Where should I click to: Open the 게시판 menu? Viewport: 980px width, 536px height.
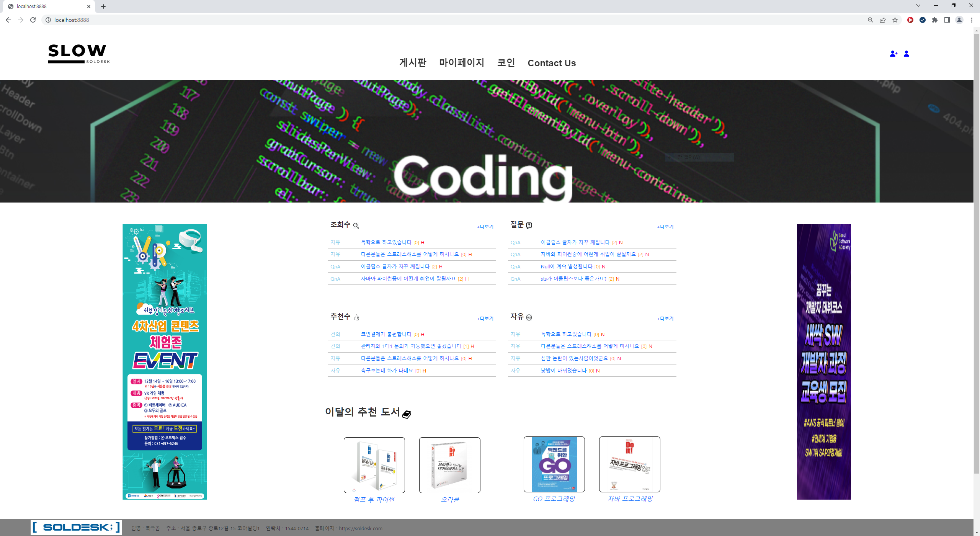413,63
